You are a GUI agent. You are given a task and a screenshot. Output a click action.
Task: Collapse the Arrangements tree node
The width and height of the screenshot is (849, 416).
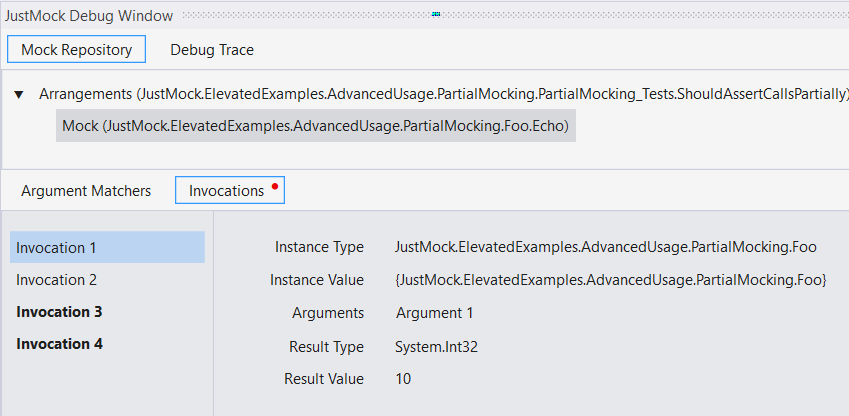[19, 95]
